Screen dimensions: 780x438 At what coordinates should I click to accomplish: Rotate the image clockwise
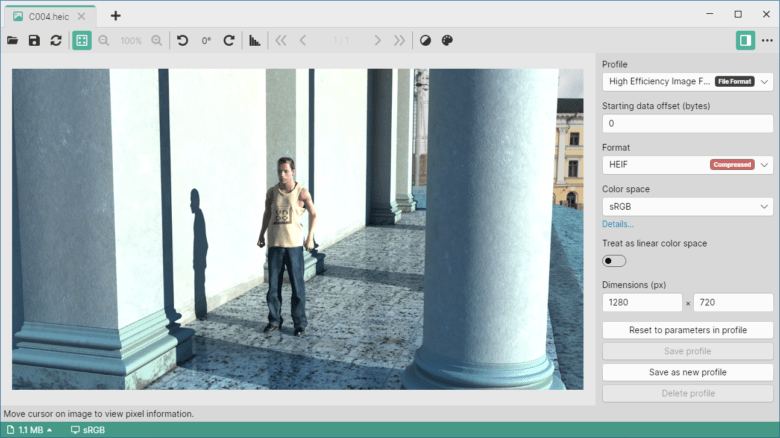click(229, 40)
